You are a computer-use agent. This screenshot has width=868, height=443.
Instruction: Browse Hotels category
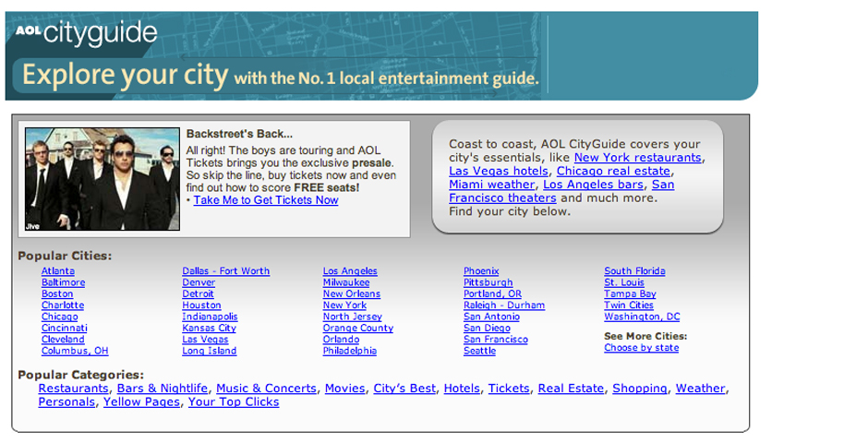point(462,389)
